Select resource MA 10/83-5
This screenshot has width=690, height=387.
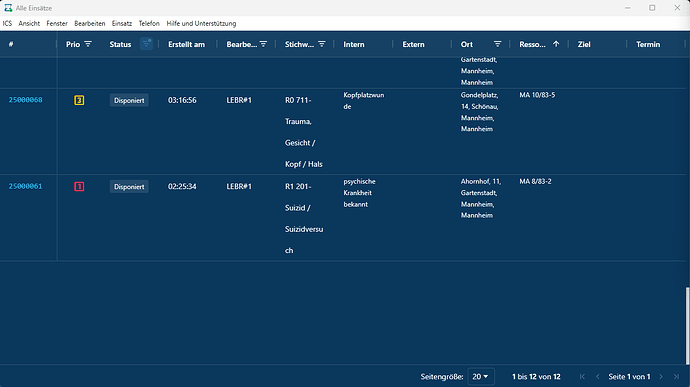tap(537, 95)
